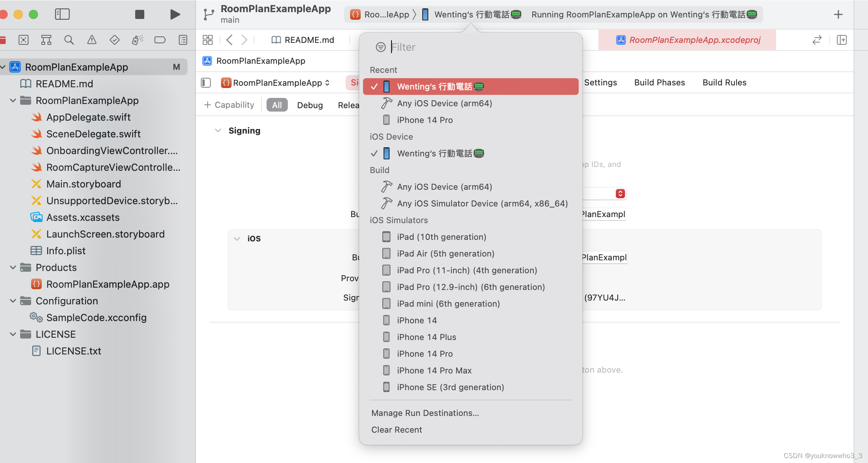Collapse the RoomPlanExampleApp folder in navigator
Screen dimensions: 868x463
tap(13, 100)
